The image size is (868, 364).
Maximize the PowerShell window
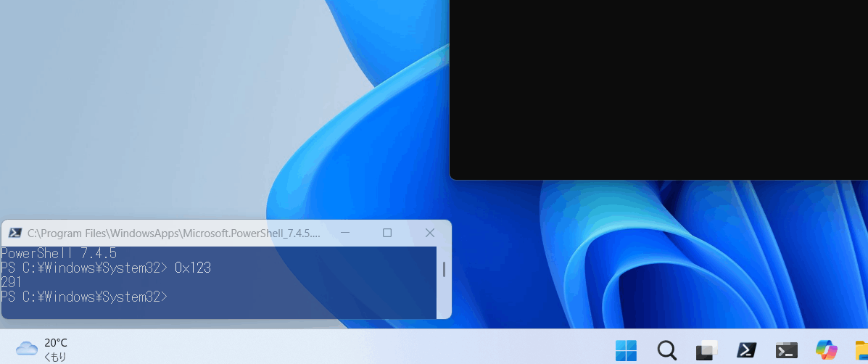point(387,233)
